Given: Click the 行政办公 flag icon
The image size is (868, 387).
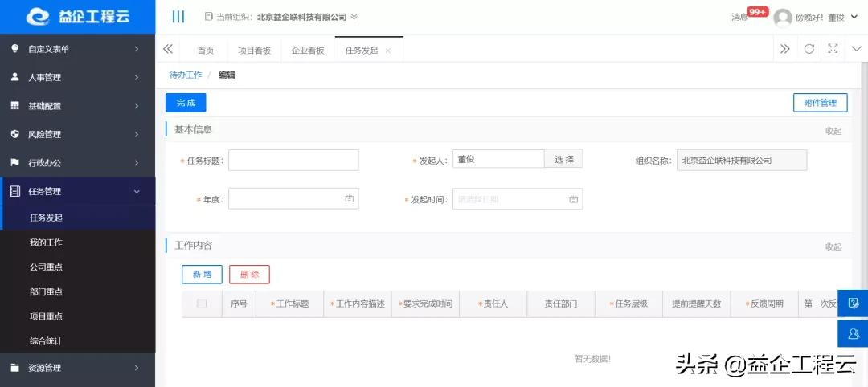Looking at the screenshot, I should click(15, 162).
